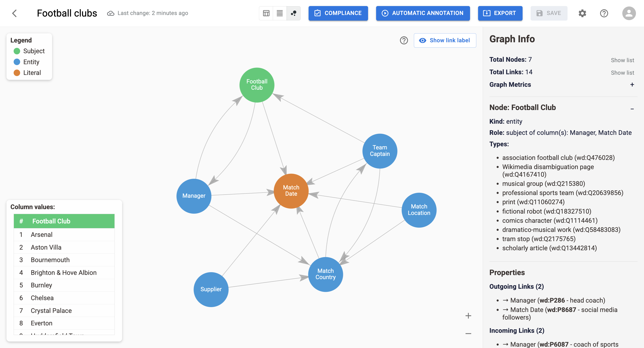Switch to raw list view icon

tap(280, 13)
